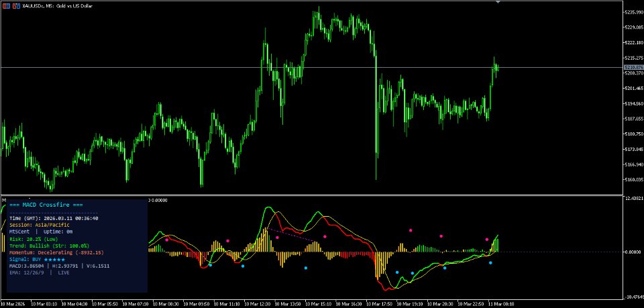
Task: Open the one-click trading panel icon
Action: tap(7, 6)
